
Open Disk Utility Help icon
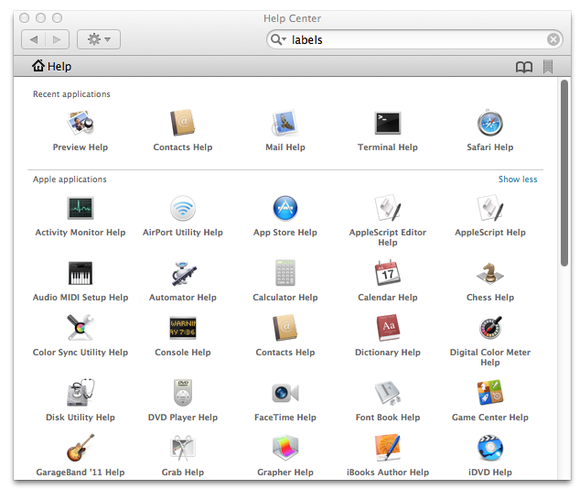[x=80, y=393]
